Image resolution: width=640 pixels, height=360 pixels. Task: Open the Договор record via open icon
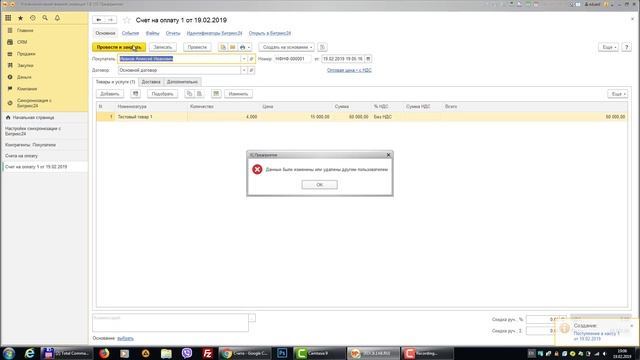pos(251,70)
